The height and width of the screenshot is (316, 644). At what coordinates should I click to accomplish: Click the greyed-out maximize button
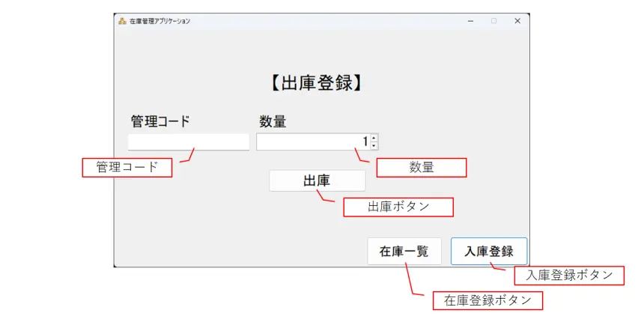(x=493, y=21)
